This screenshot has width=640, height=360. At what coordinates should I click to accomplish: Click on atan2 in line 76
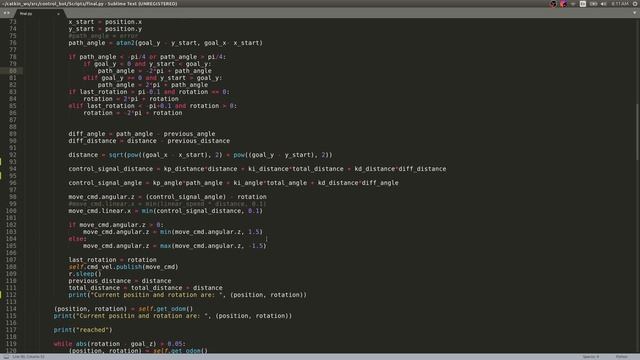point(125,43)
